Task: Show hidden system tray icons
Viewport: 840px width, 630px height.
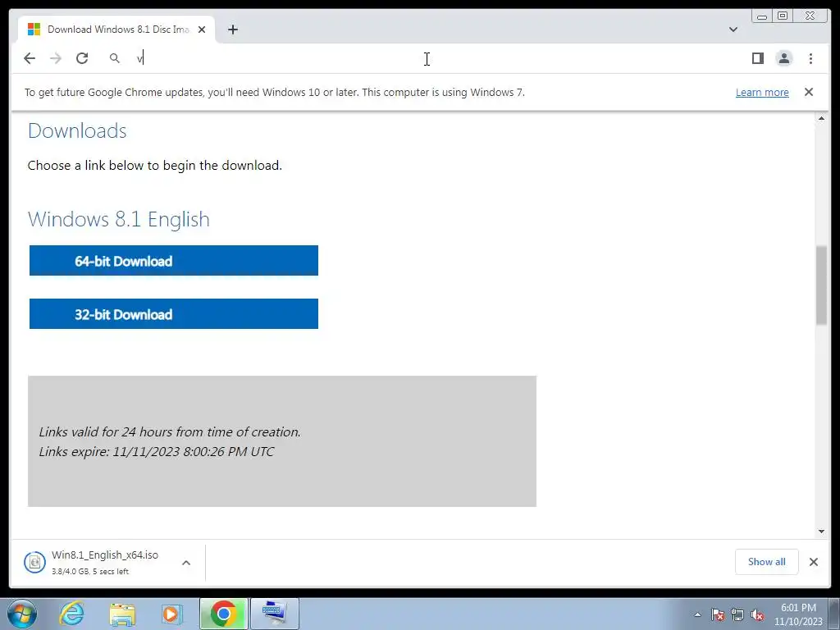Action: click(697, 615)
